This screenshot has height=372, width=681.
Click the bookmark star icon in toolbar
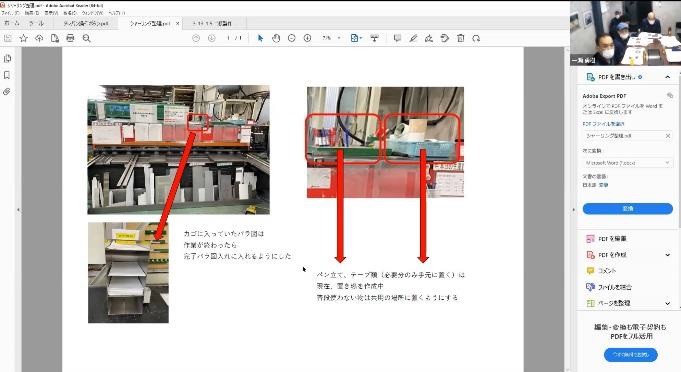point(23,38)
